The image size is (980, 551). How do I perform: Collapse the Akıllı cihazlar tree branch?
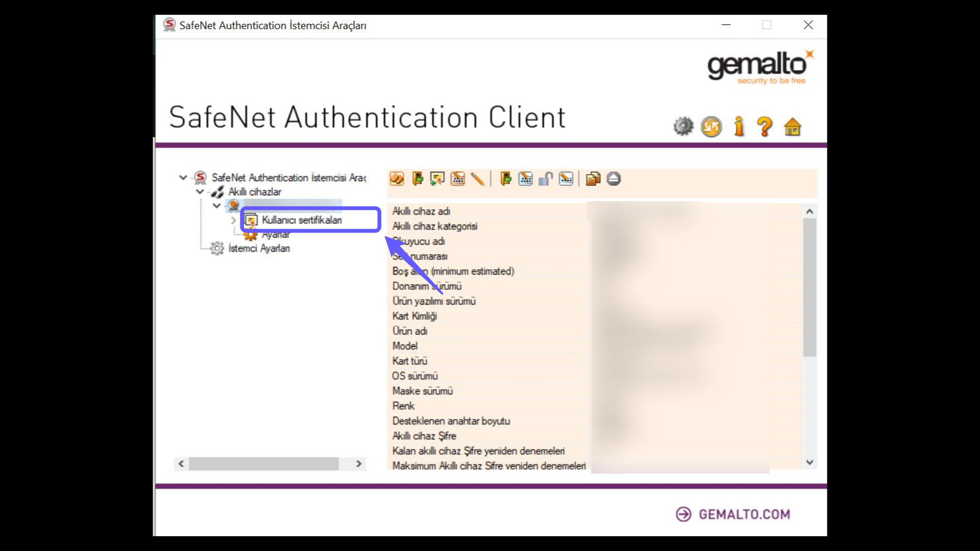(200, 191)
